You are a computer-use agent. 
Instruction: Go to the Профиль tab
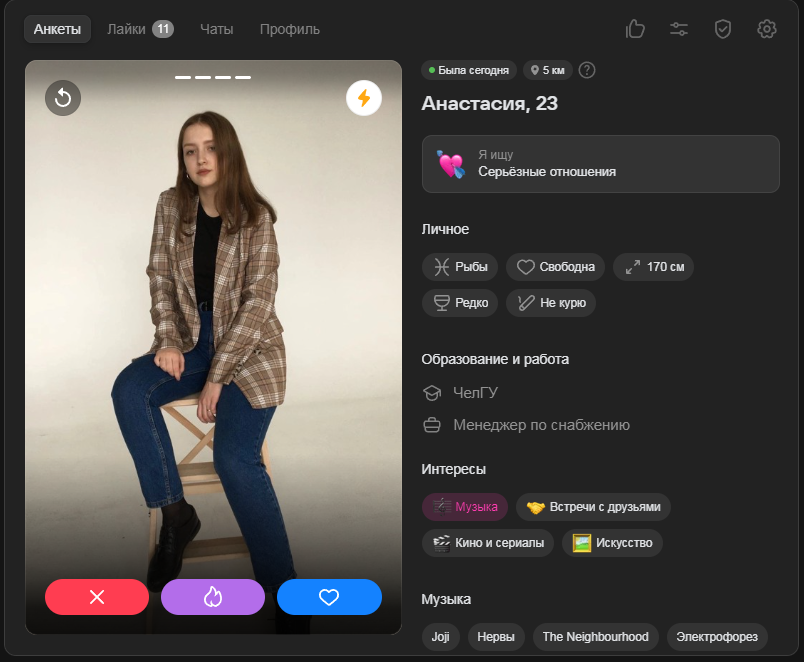pos(290,29)
